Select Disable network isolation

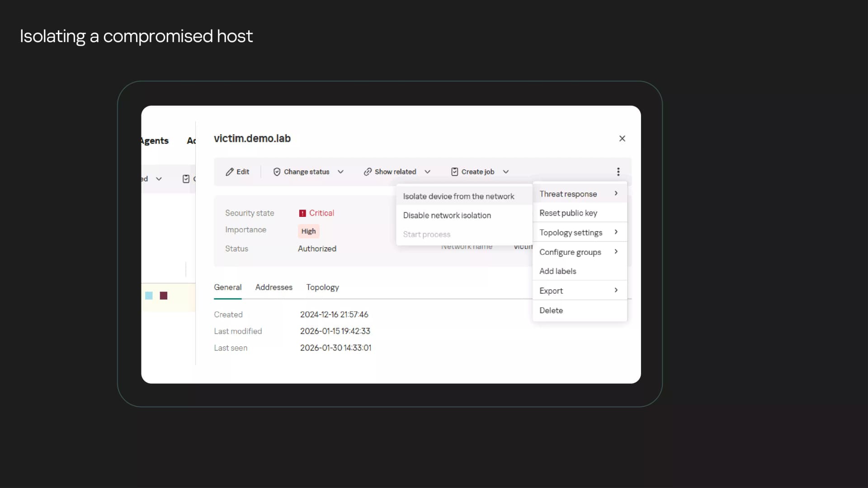pos(464,216)
